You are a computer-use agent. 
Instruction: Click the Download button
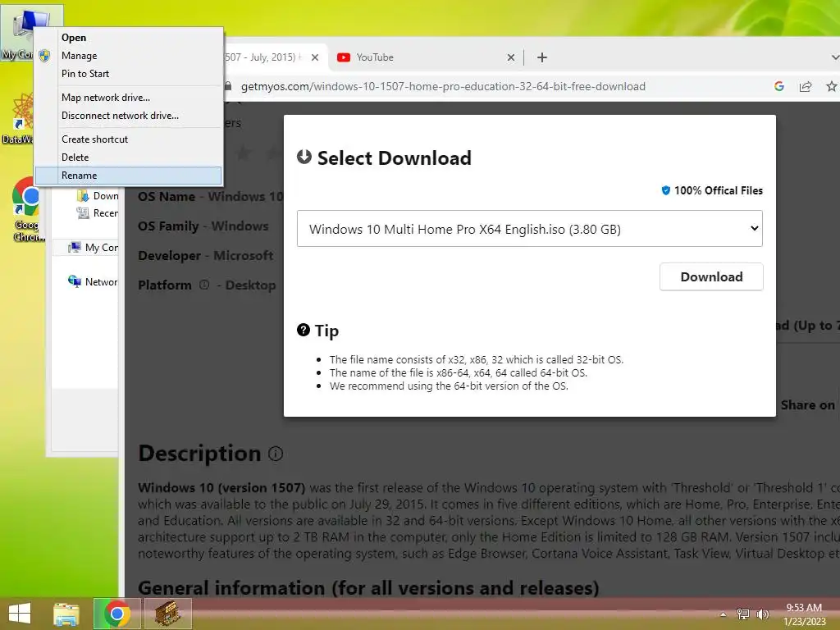[711, 277]
